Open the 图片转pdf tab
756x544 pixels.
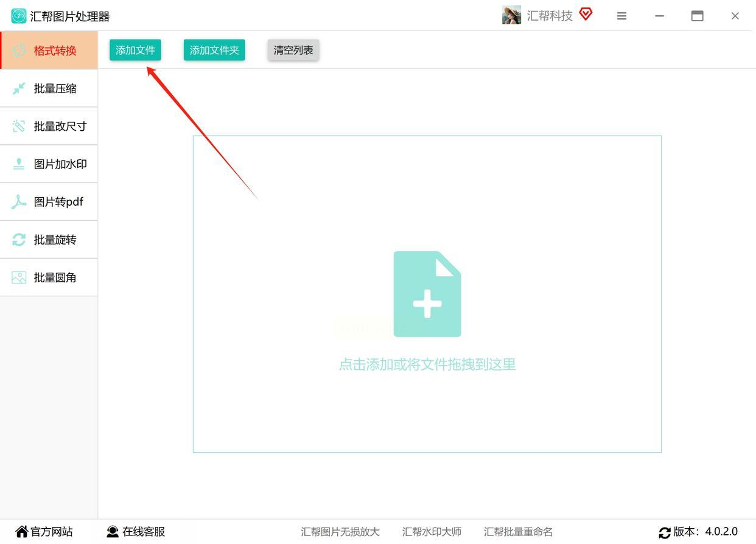[49, 201]
